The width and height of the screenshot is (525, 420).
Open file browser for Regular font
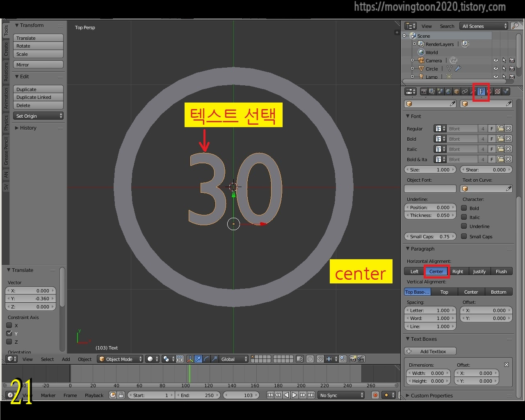[x=501, y=128]
